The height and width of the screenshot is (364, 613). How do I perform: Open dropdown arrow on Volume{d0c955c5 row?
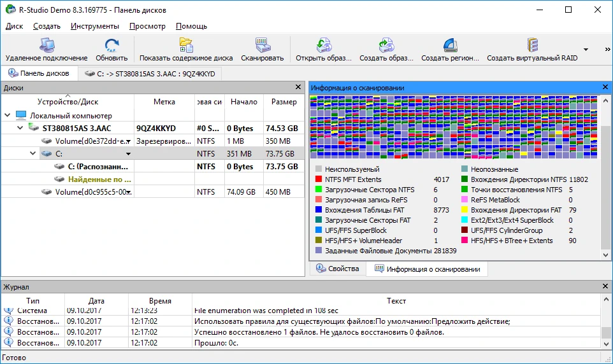(x=128, y=192)
